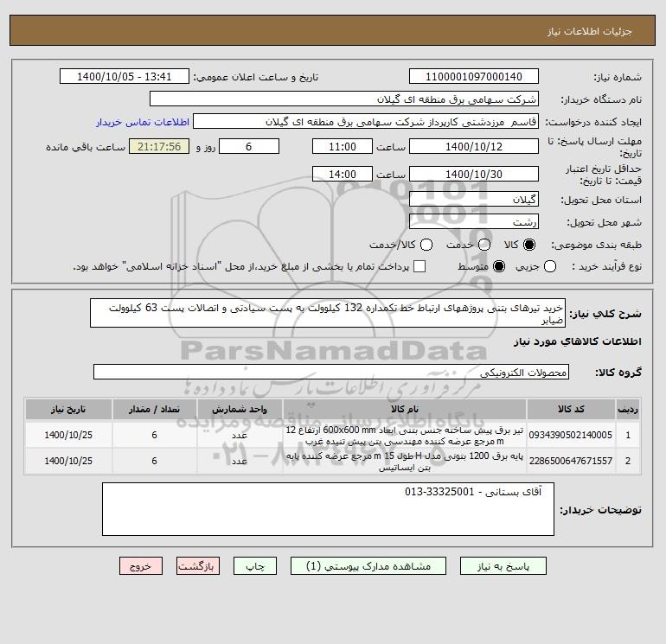666x644 pixels.
Task: Select the خدمت radio button
Action: pyautogui.click(x=484, y=245)
